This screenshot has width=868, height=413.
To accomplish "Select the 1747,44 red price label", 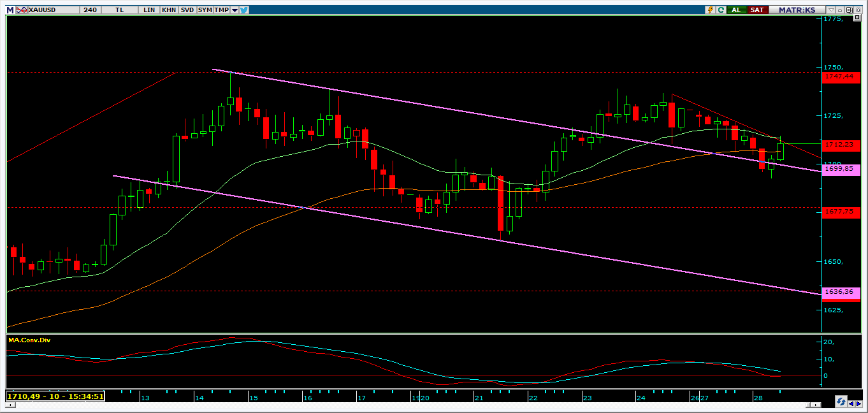I will (842, 76).
